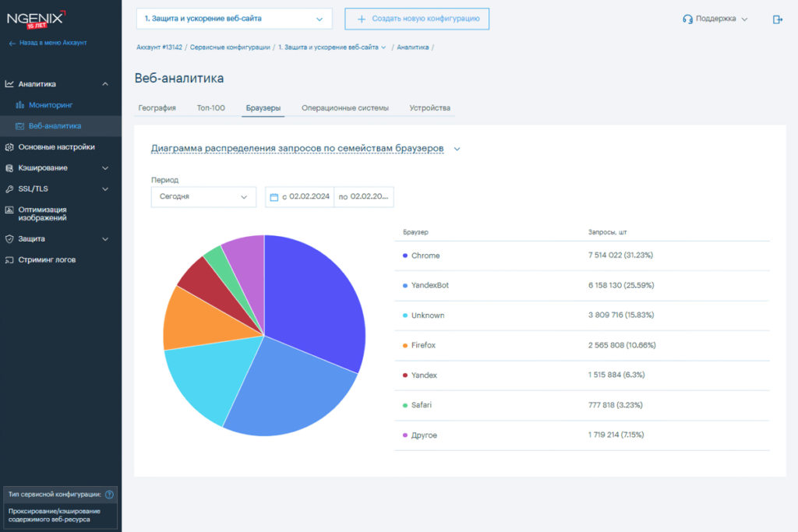Click the Веб-аналитика icon in sidebar
Screen dimensions: 798x532
pyautogui.click(x=19, y=125)
